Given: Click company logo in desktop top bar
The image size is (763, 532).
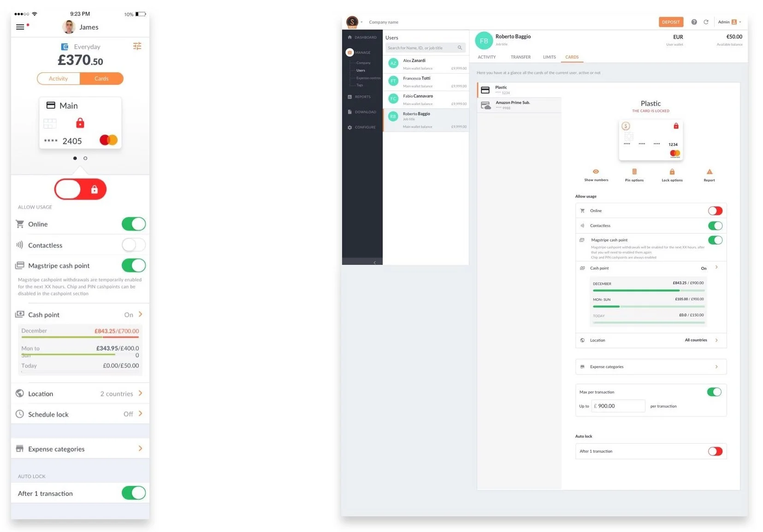Looking at the screenshot, I should (x=352, y=22).
